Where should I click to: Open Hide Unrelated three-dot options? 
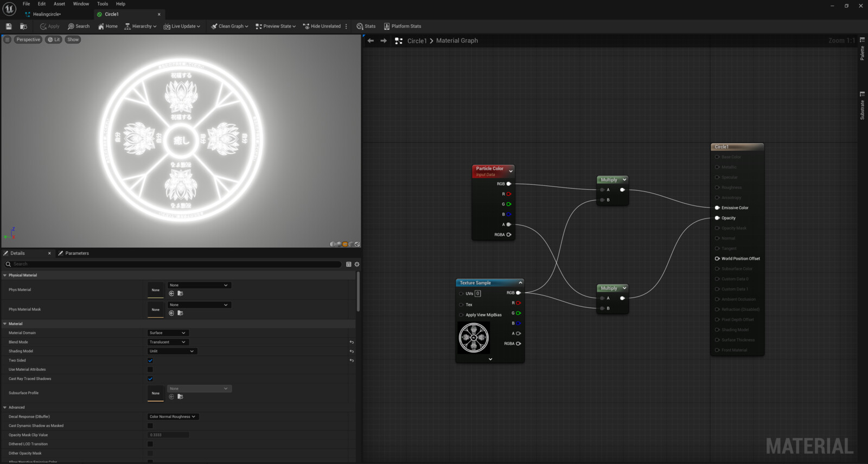346,26
